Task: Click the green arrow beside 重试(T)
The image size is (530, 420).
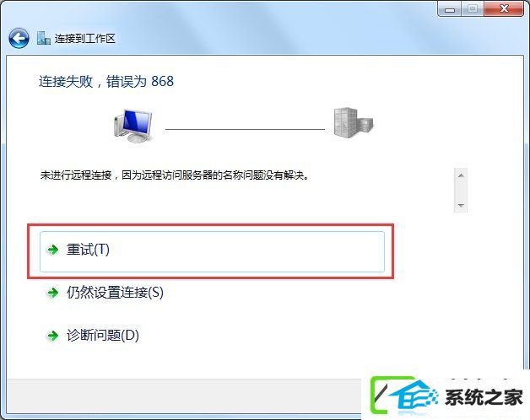Action: [x=52, y=250]
